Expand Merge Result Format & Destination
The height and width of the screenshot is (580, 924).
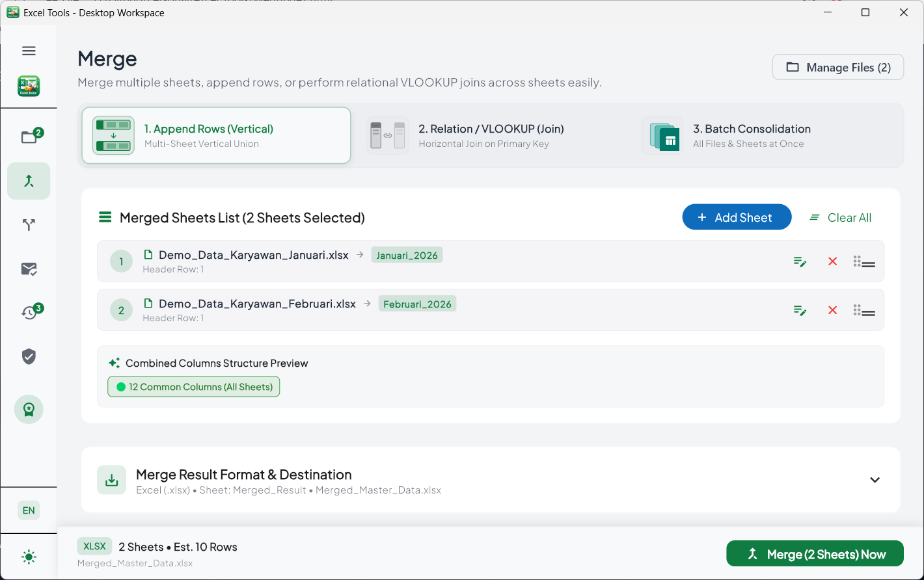875,480
